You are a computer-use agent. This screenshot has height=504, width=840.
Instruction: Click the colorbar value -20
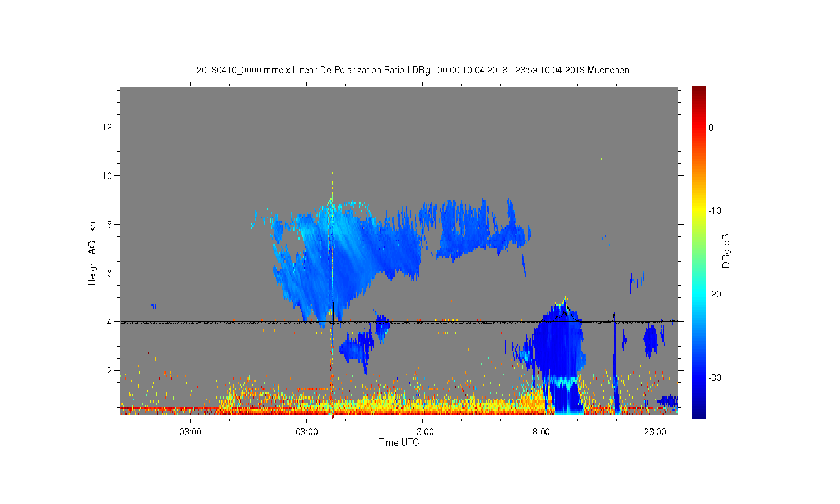[715, 295]
